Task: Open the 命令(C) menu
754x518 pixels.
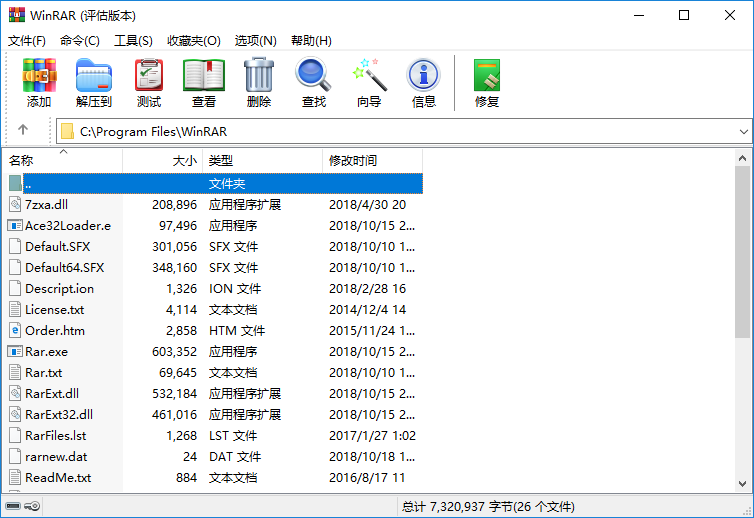Action: pyautogui.click(x=80, y=41)
